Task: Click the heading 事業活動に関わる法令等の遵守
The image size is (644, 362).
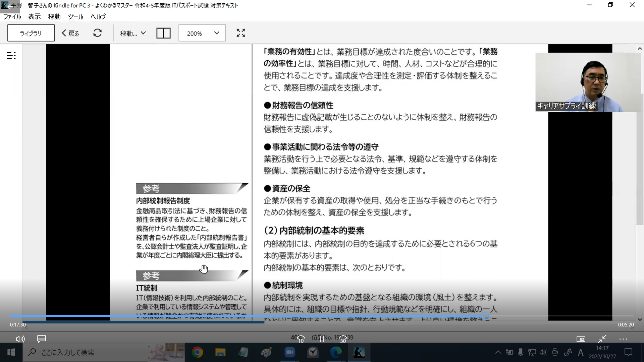Action: tap(325, 147)
